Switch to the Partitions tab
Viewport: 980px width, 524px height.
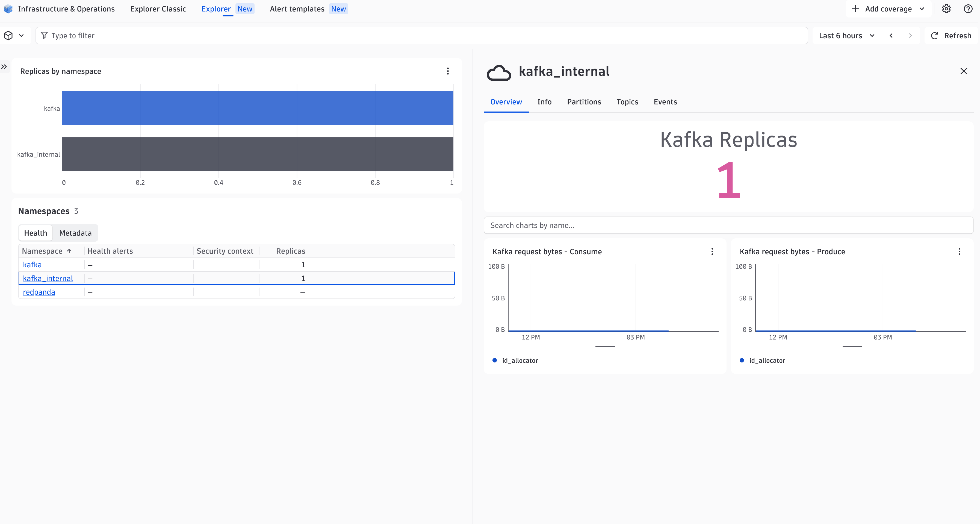584,102
